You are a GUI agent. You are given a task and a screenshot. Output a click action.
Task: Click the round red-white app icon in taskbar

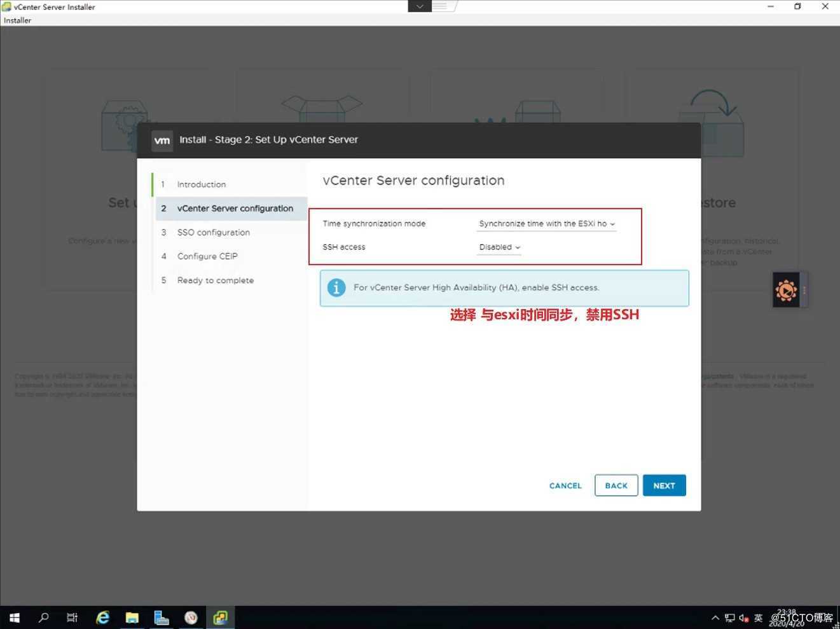coord(191,618)
